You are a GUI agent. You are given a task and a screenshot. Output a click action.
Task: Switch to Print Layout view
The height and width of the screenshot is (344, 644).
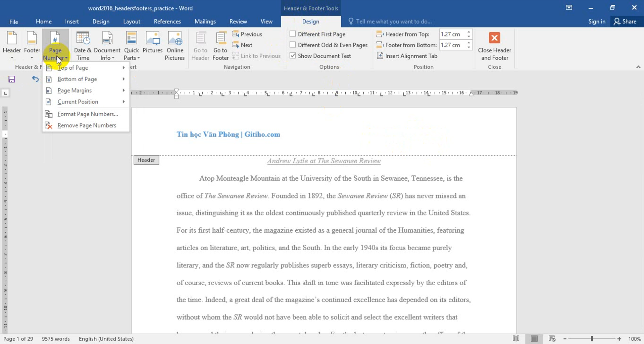coord(534,339)
